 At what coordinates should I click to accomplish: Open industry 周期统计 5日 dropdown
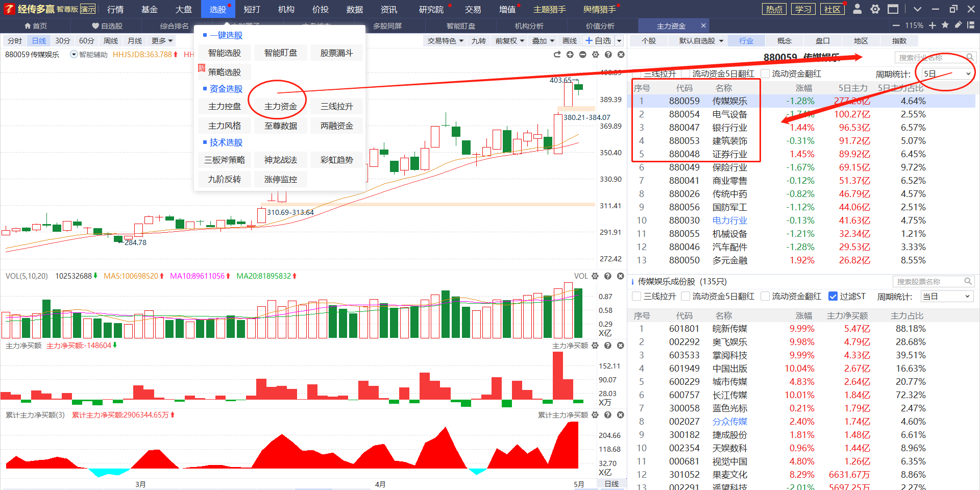[947, 74]
